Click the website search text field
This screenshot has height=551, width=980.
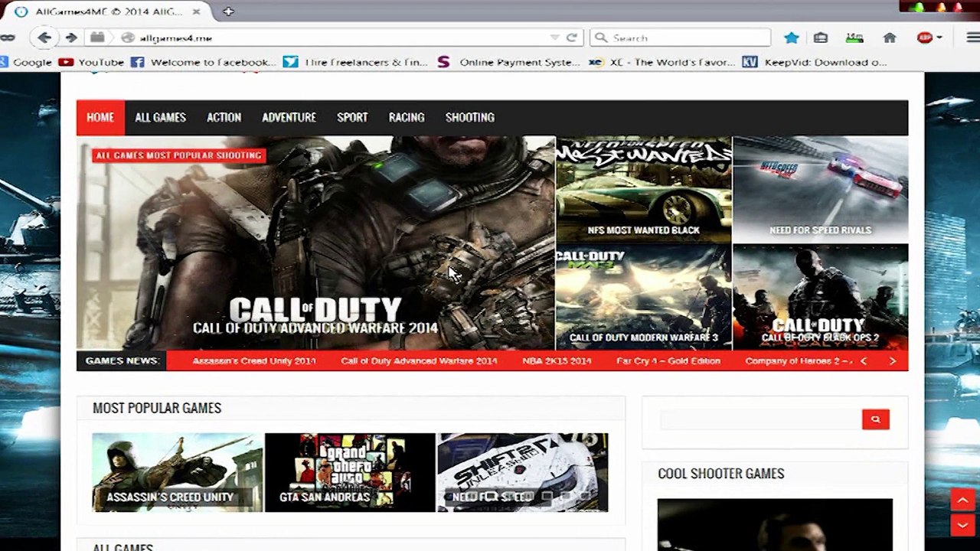[760, 419]
